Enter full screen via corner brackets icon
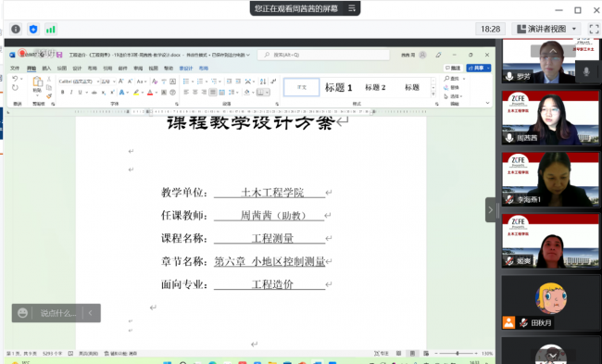The image size is (602, 364). (594, 29)
